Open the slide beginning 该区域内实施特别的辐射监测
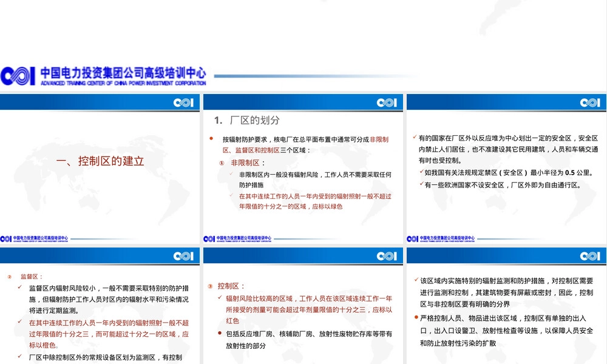The width and height of the screenshot is (607, 364). (506, 306)
